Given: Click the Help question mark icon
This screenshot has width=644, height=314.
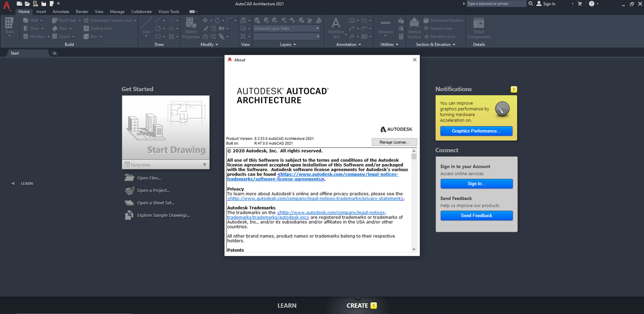Looking at the screenshot, I should 591,4.
